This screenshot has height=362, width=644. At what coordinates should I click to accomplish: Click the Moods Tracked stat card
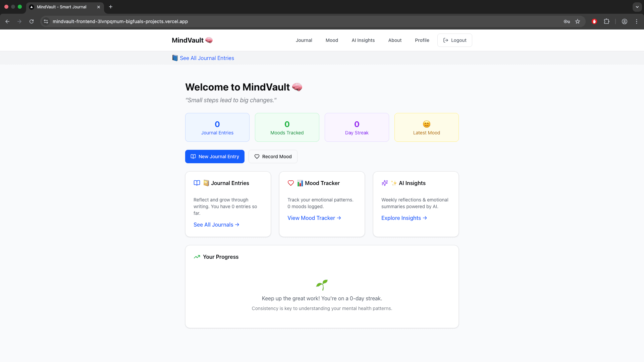coord(287,127)
